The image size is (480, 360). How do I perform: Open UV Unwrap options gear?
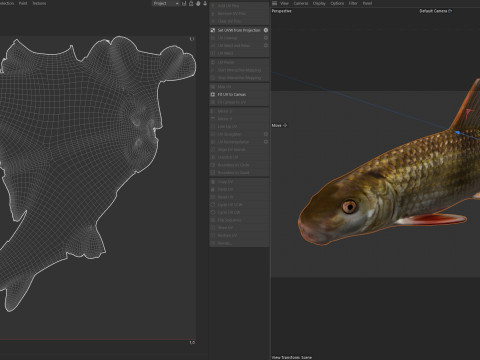point(266,38)
